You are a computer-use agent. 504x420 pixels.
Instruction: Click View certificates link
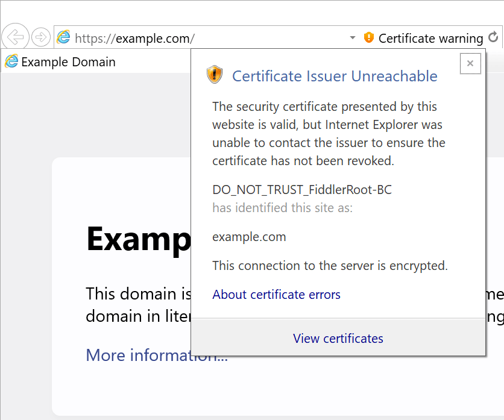click(338, 339)
